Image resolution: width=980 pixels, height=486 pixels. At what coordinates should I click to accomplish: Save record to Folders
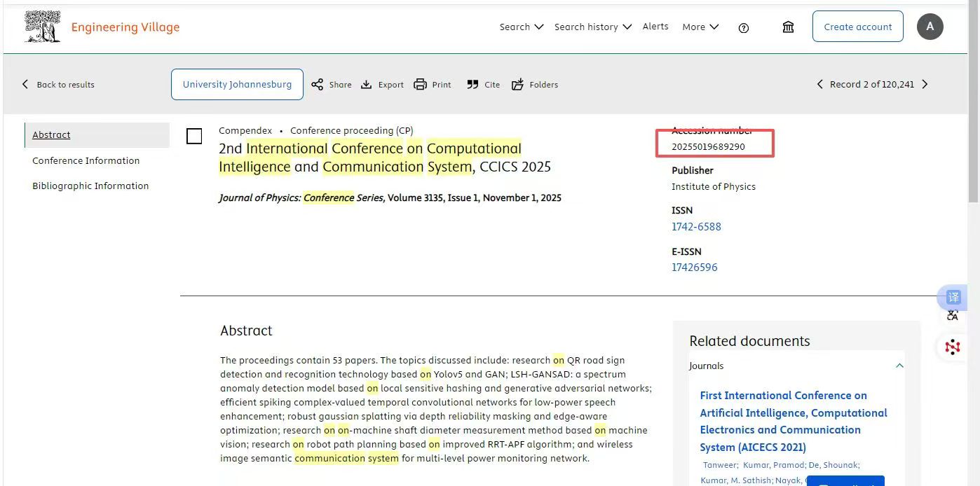click(534, 85)
